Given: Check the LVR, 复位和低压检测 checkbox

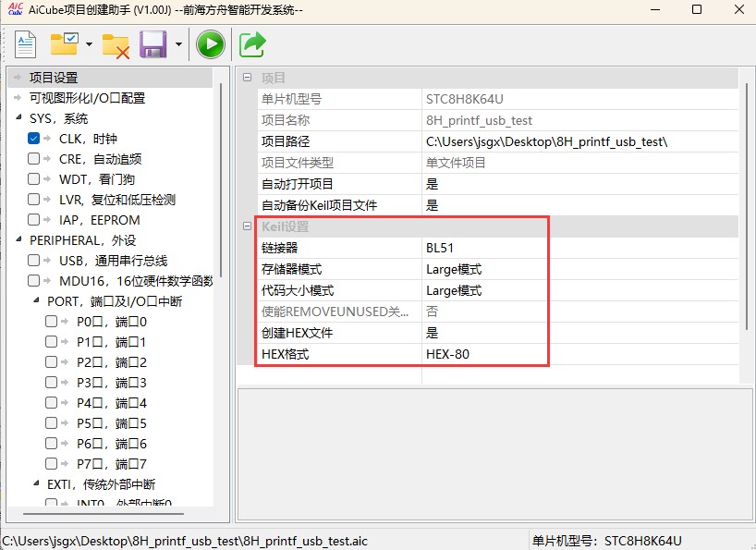Looking at the screenshot, I should pyautogui.click(x=34, y=199).
